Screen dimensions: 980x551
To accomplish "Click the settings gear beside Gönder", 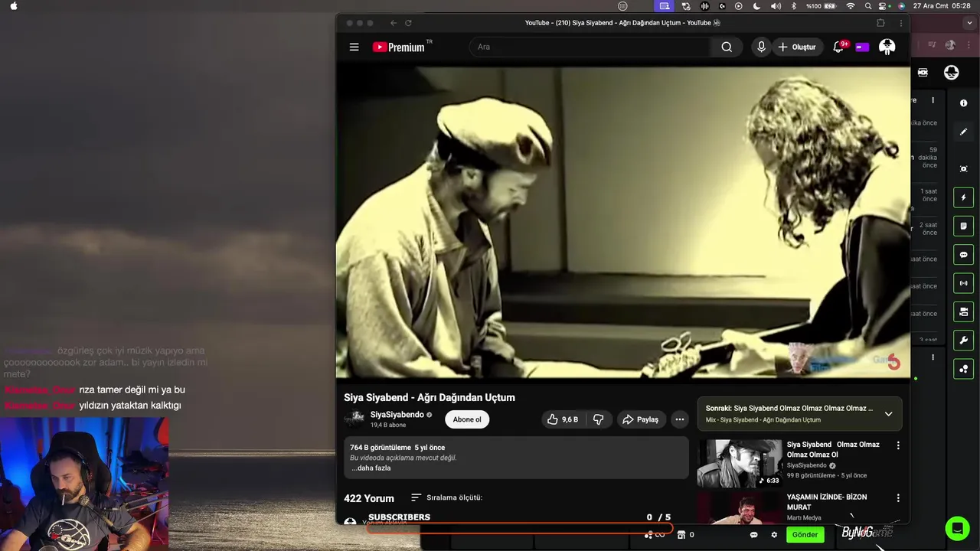I will 774,535.
